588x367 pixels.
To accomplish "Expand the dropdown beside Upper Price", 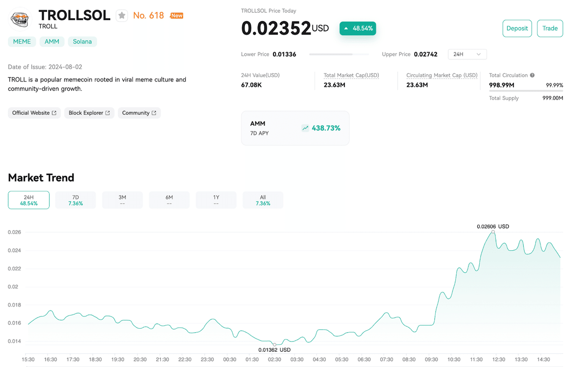I will pos(466,54).
